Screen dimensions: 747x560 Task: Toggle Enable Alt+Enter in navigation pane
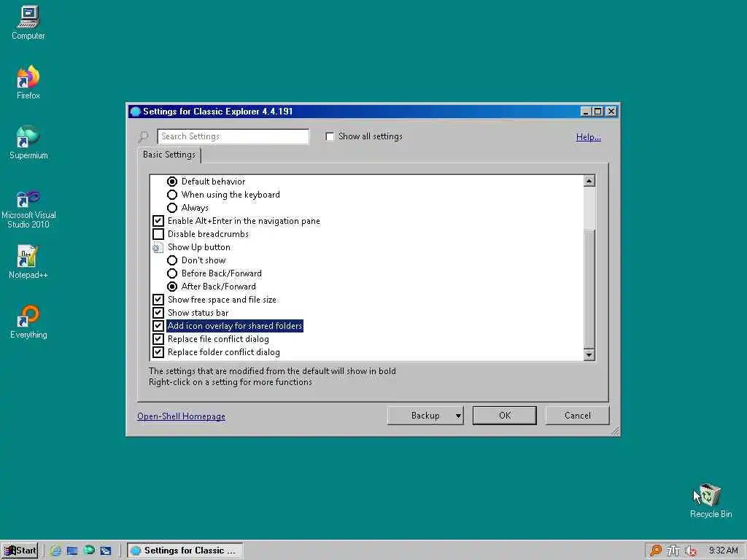pyautogui.click(x=158, y=221)
